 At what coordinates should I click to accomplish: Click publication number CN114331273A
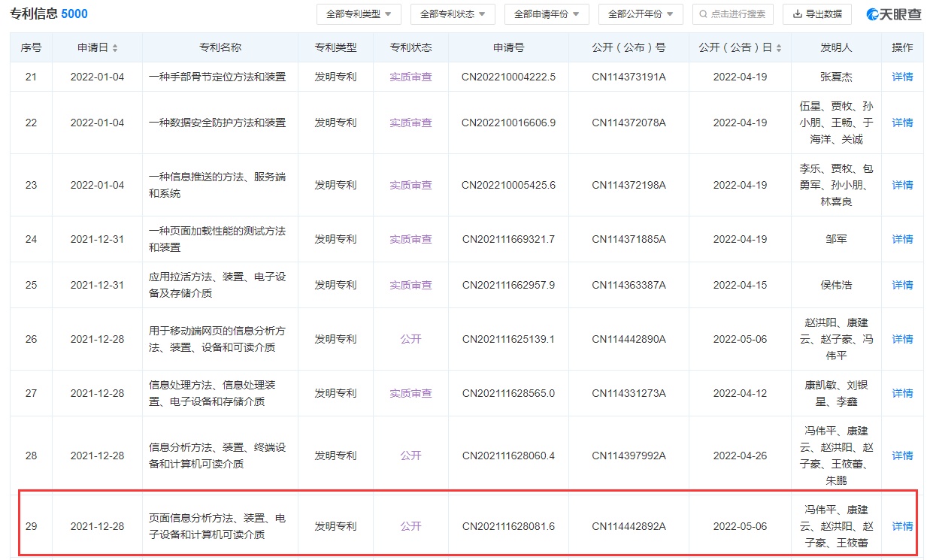pos(629,393)
